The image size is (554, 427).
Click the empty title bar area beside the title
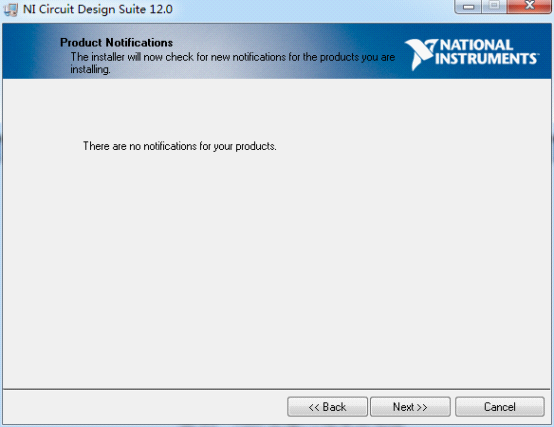tap(311, 10)
